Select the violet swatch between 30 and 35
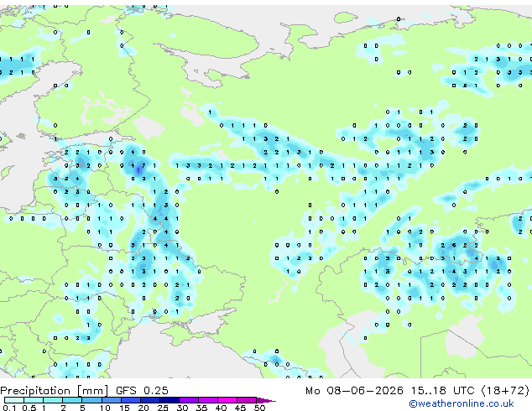The width and height of the screenshot is (532, 411). tap(188, 400)
